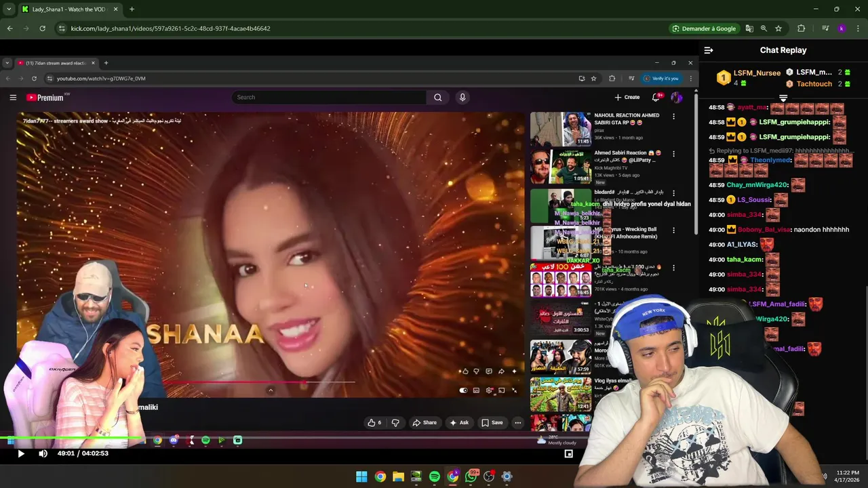Open Spotify from Windows taskbar

[435, 476]
